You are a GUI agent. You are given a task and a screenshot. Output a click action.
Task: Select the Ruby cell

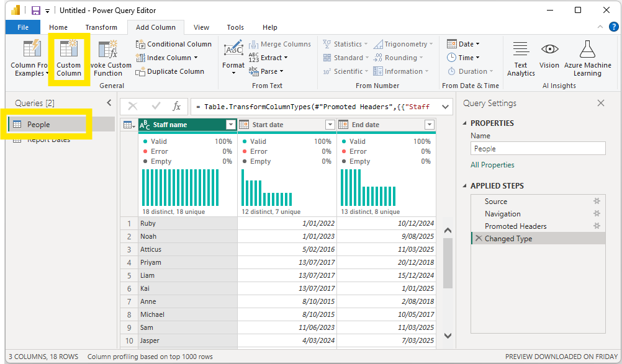tap(187, 223)
